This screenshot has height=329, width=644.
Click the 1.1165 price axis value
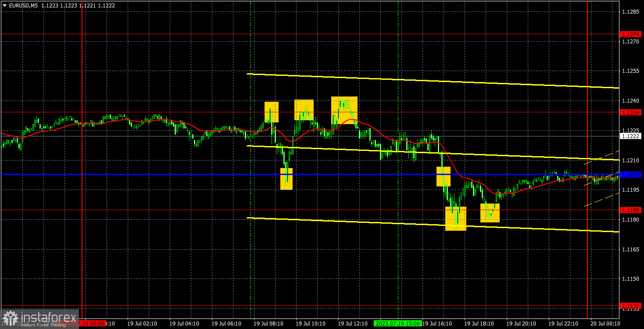630,249
